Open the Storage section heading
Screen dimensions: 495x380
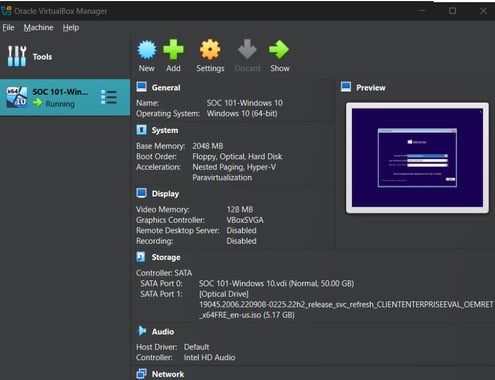click(x=166, y=257)
